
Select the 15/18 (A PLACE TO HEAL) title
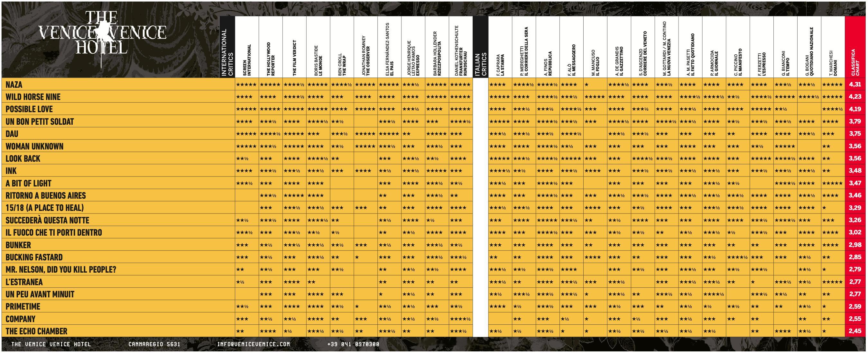pos(45,208)
